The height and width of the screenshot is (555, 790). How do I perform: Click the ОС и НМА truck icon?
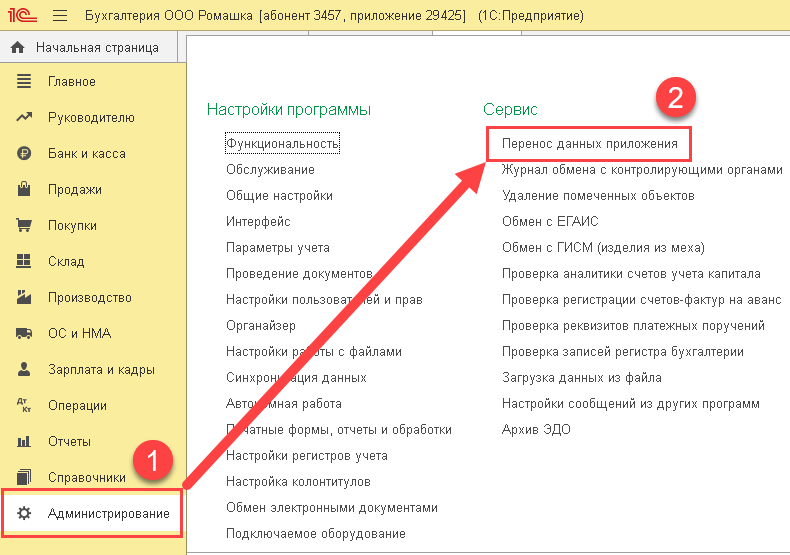(24, 333)
